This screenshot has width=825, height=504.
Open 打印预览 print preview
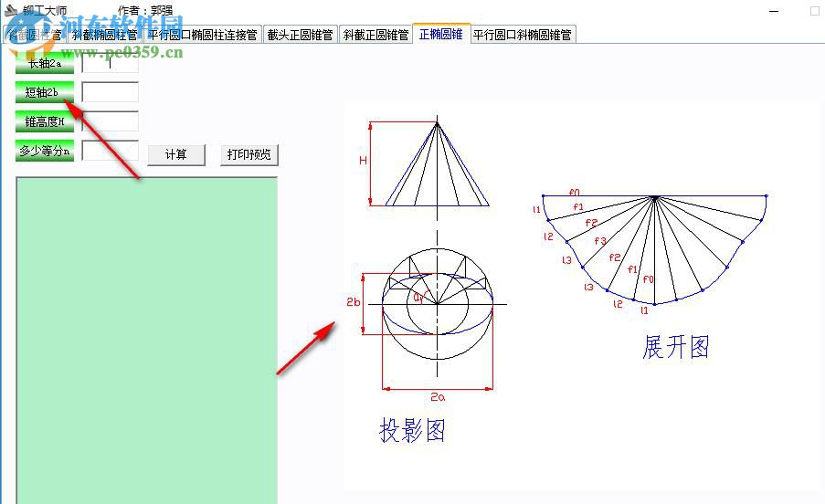pyautogui.click(x=249, y=154)
